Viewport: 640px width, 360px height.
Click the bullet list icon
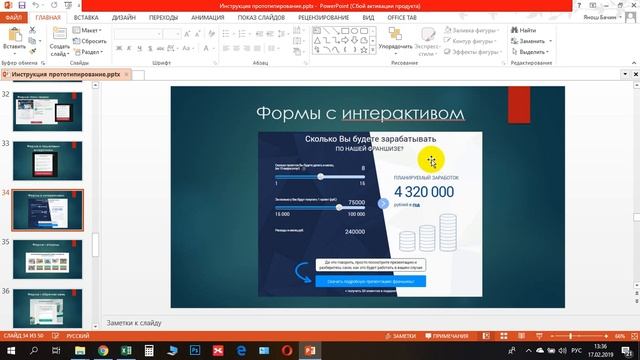(x=226, y=34)
